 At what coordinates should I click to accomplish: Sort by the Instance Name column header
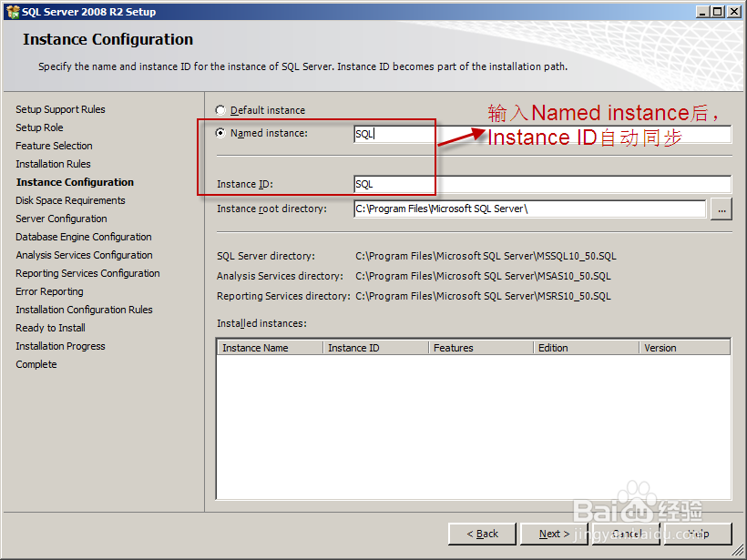pos(271,348)
